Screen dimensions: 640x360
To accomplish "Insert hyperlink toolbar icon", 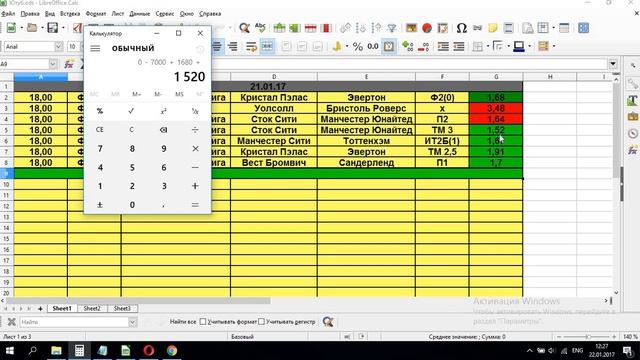I will coord(477,28).
